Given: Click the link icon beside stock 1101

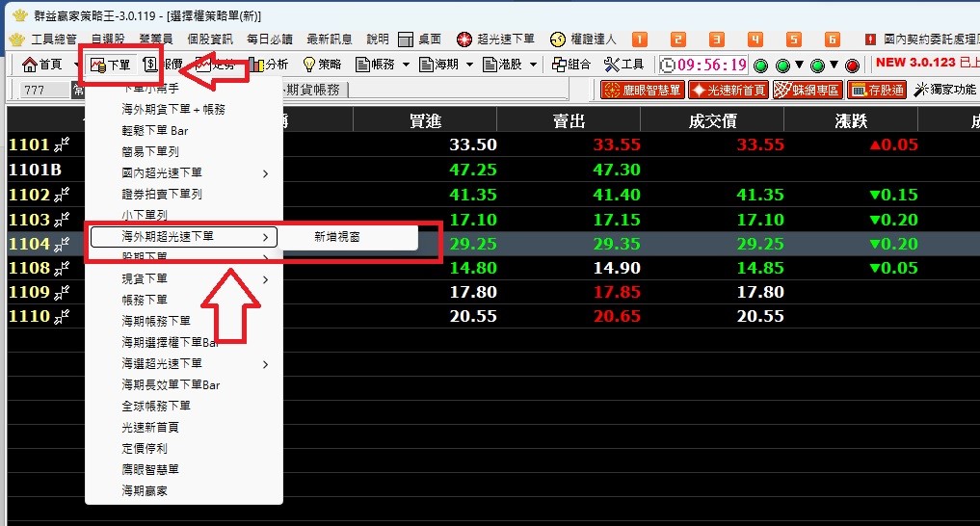Looking at the screenshot, I should click(62, 145).
